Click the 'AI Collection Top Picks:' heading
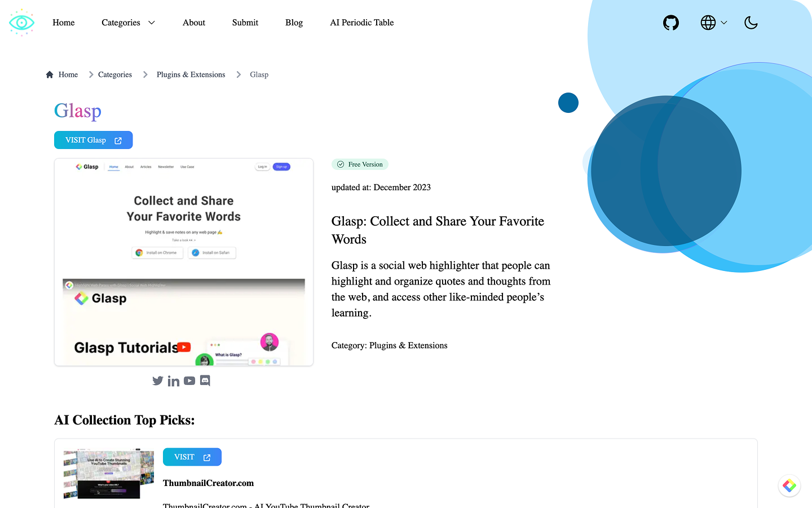812x508 pixels. click(125, 420)
